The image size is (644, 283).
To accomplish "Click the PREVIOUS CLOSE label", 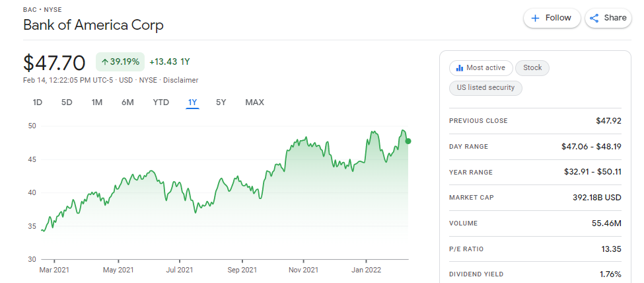I will pos(478,121).
